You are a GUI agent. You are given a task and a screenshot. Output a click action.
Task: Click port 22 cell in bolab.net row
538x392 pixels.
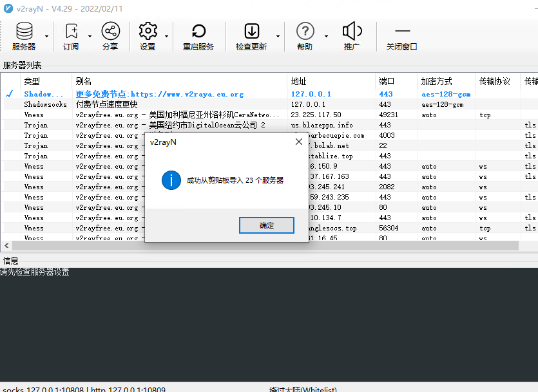(383, 145)
